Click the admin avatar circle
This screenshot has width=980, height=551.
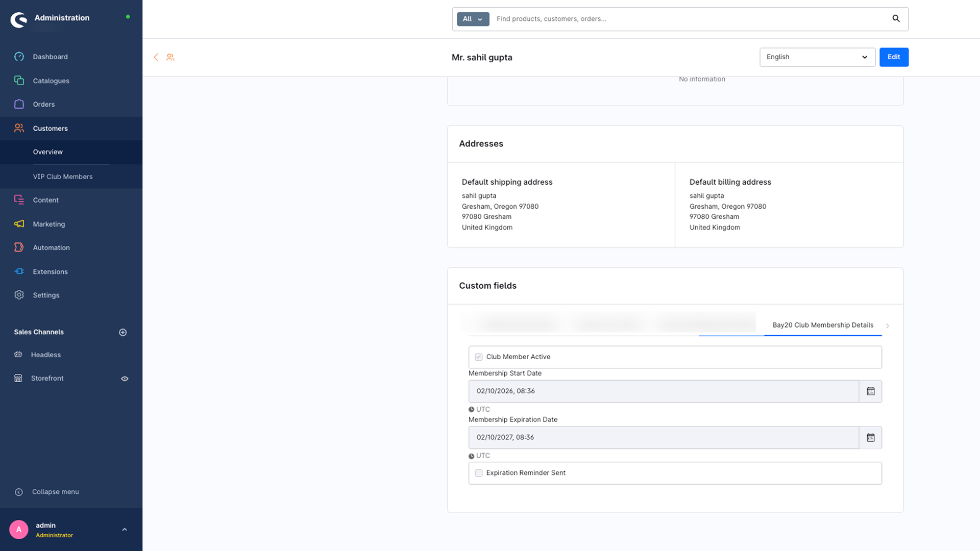[x=19, y=530]
